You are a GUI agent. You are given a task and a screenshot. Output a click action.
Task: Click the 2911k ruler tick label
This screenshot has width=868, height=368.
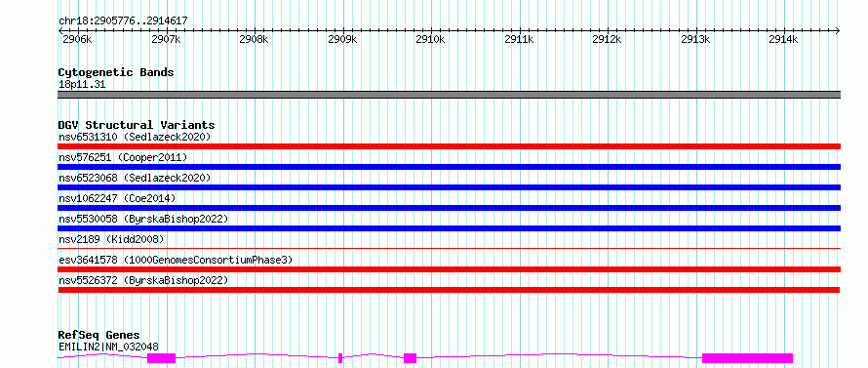(x=519, y=40)
